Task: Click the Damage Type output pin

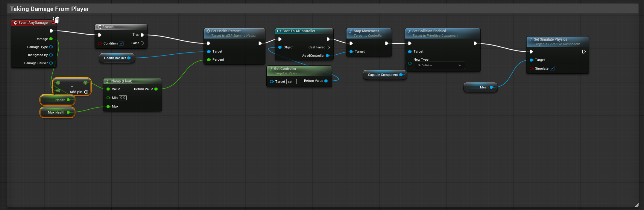Action: [x=51, y=47]
